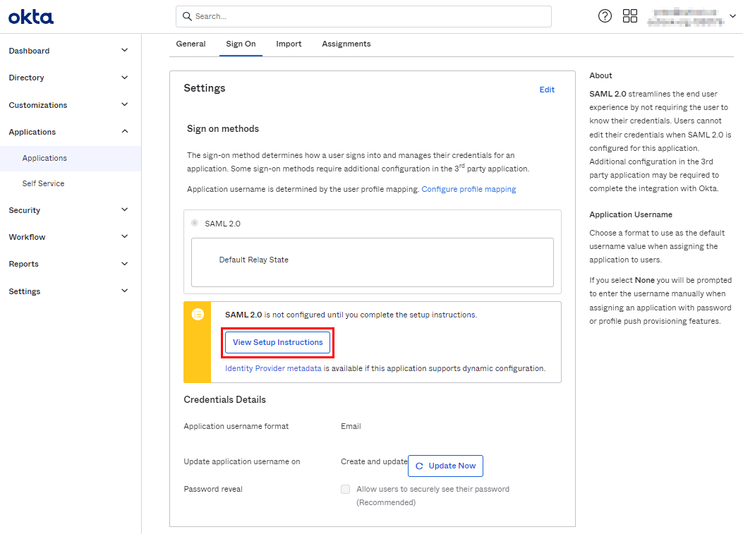The height and width of the screenshot is (534, 743).
Task: Click View Setup Instructions button
Action: click(x=278, y=342)
